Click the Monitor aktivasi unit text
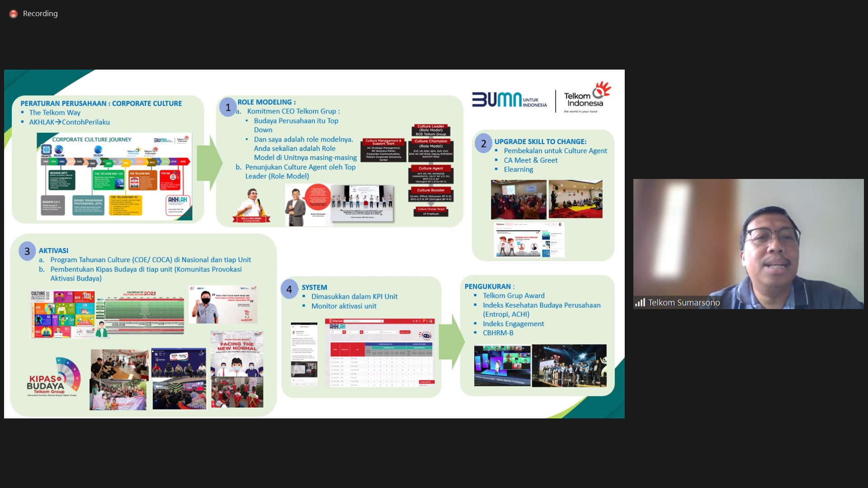This screenshot has width=868, height=488. pos(344,306)
